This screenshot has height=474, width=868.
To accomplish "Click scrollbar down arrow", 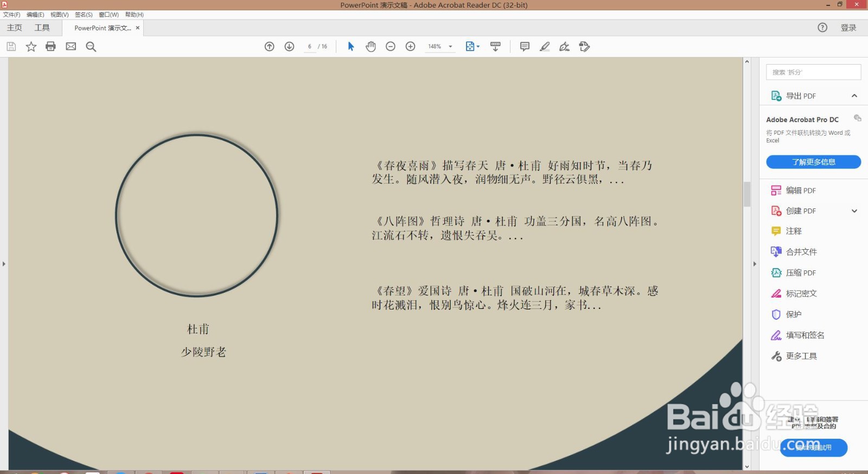I will point(747,466).
